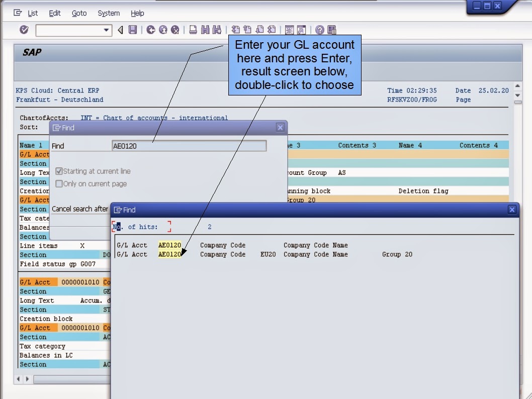532x399 pixels.
Task: Click first G/L Acct 0000001010 row
Action: pyautogui.click(x=65, y=282)
